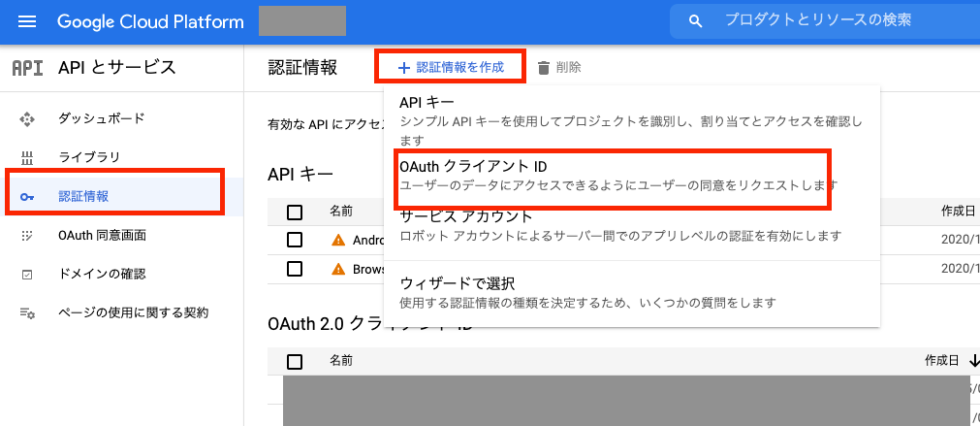
Task: Click 名前 column header in OAuth 2.0 table
Action: point(341,360)
